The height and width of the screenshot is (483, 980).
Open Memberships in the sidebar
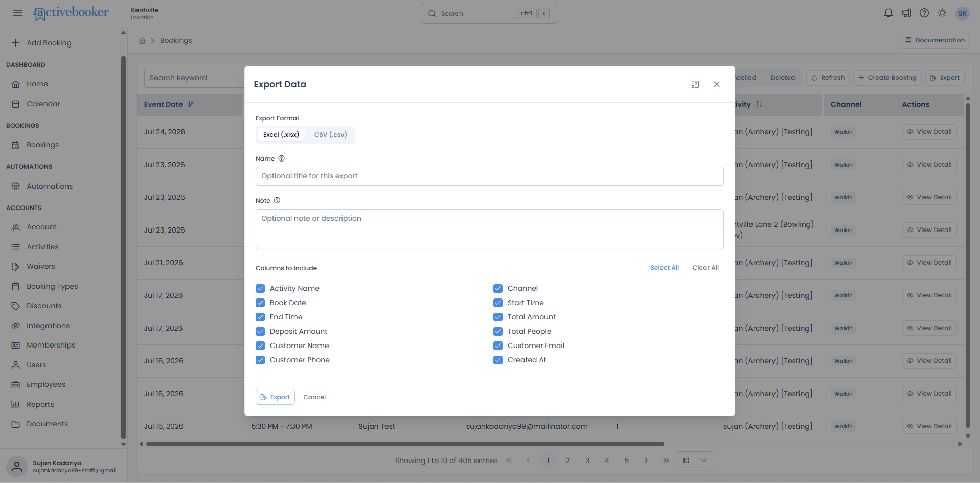[x=51, y=345]
